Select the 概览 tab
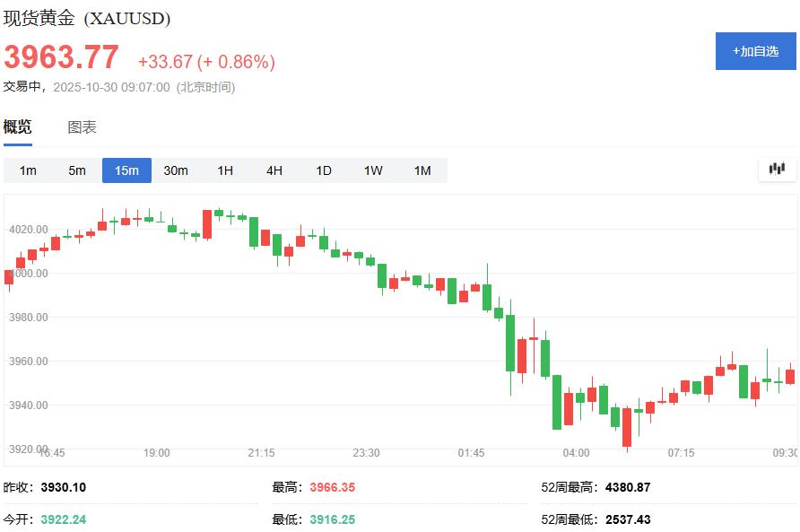Viewport: 800px width, 532px height. tap(20, 126)
